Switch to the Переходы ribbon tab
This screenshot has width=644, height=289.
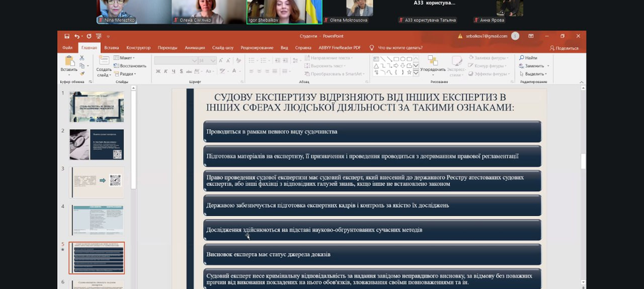tap(168, 48)
